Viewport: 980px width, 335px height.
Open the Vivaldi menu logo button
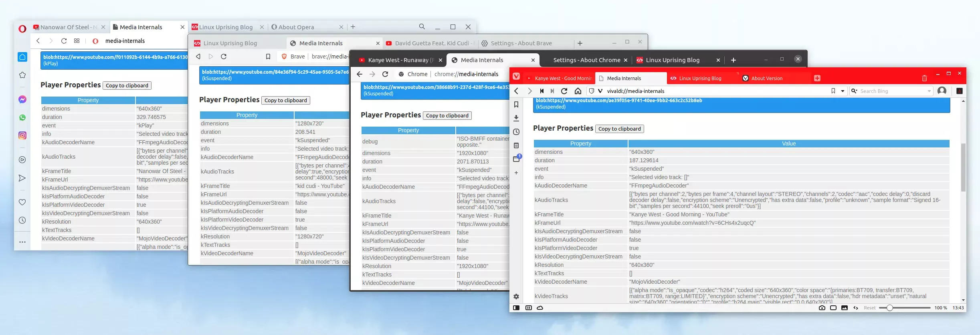tap(516, 76)
